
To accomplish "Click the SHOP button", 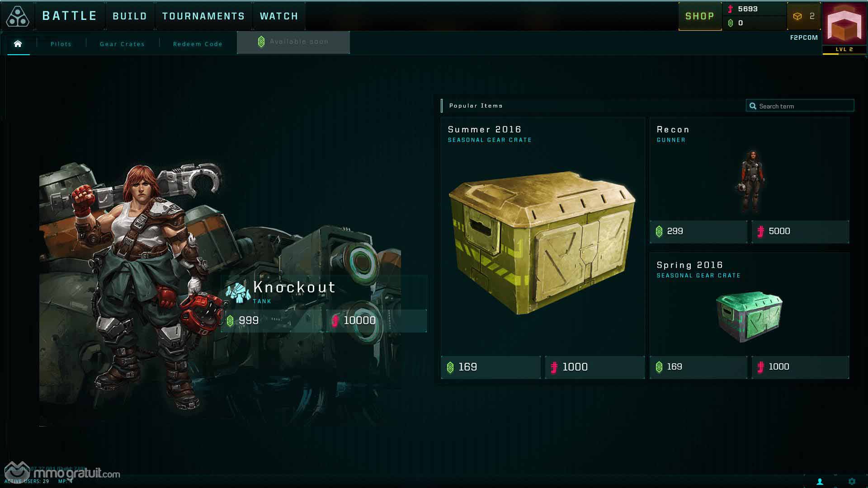I will pyautogui.click(x=700, y=16).
